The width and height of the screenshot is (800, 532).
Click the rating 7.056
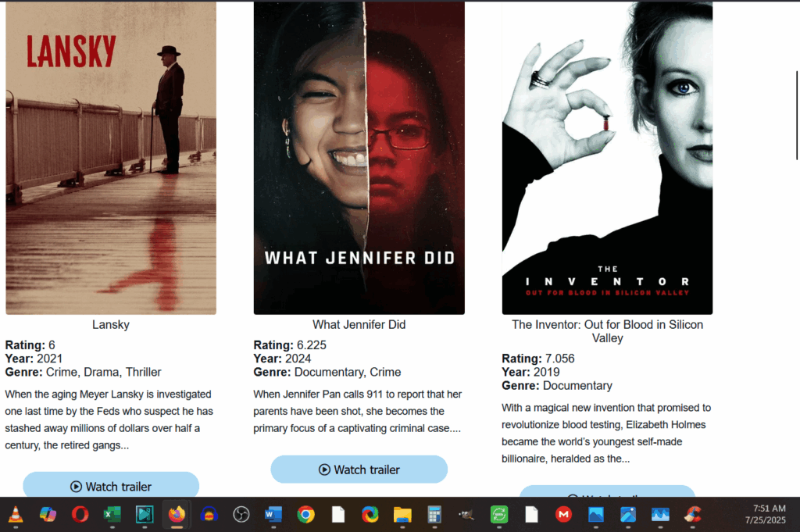pyautogui.click(x=559, y=359)
